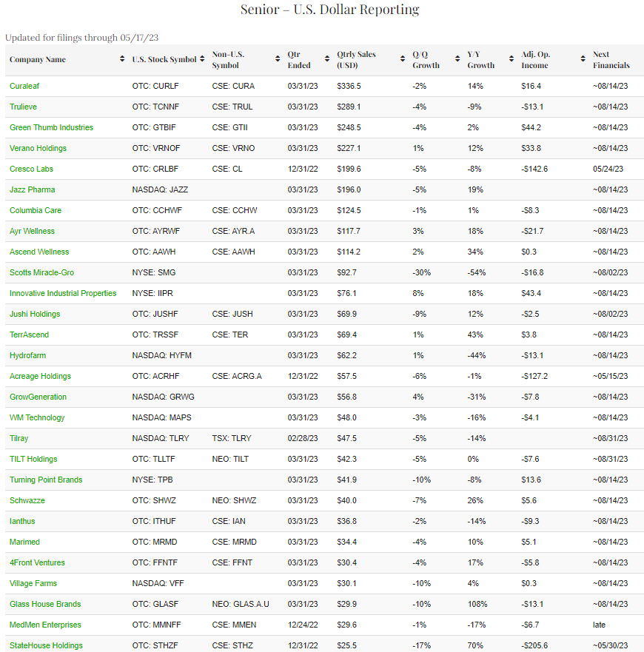Open Innovative Industrial Properties link
The width and height of the screenshot is (644, 652).
click(x=63, y=293)
